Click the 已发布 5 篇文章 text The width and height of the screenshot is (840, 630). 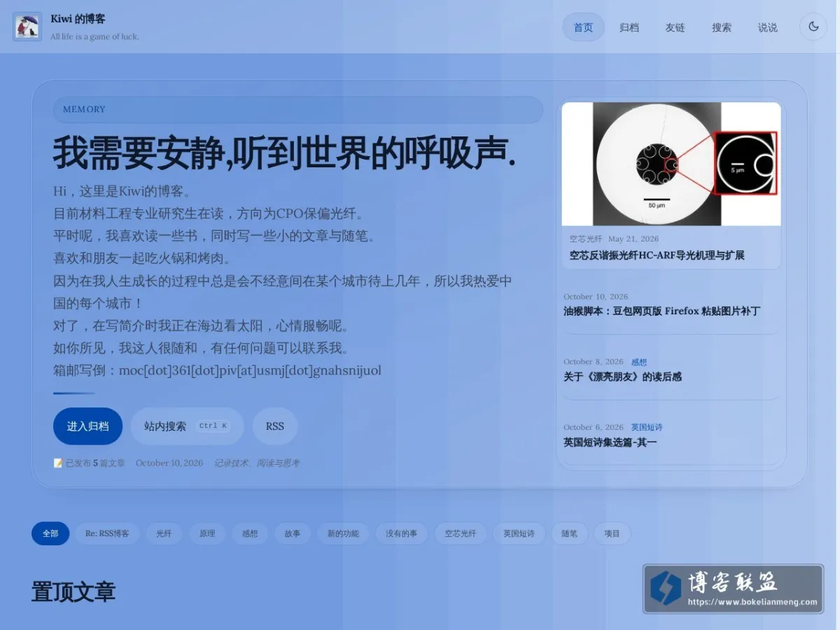pos(89,463)
